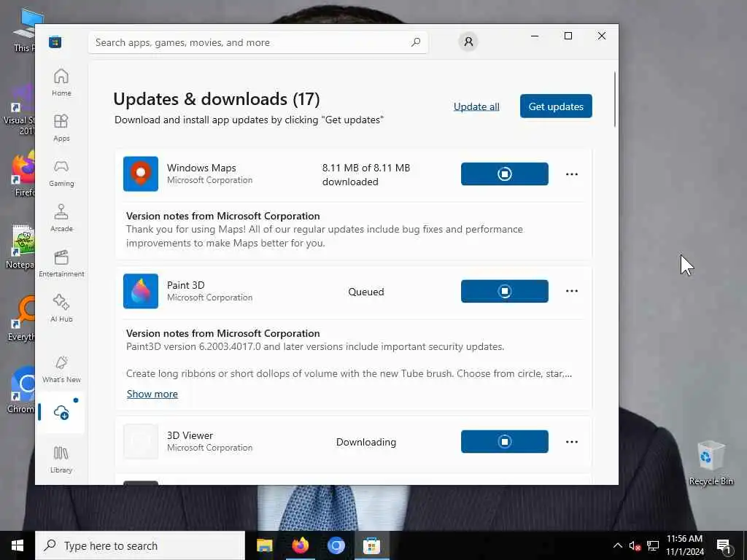Show hidden system tray icons

click(x=617, y=545)
